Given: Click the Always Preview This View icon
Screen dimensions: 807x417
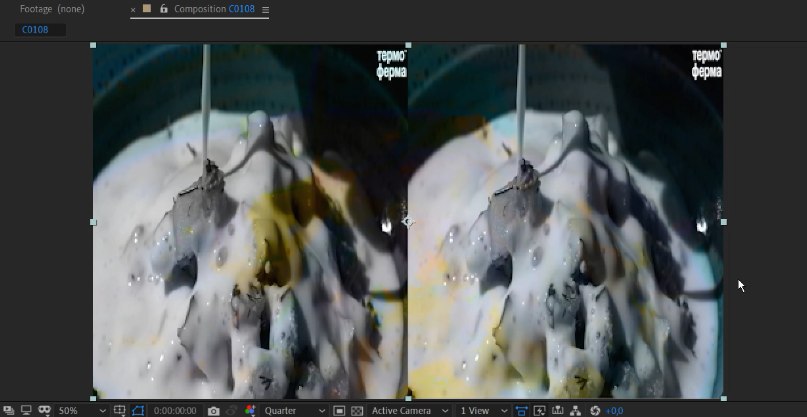Looking at the screenshot, I should pyautogui.click(x=8, y=410).
